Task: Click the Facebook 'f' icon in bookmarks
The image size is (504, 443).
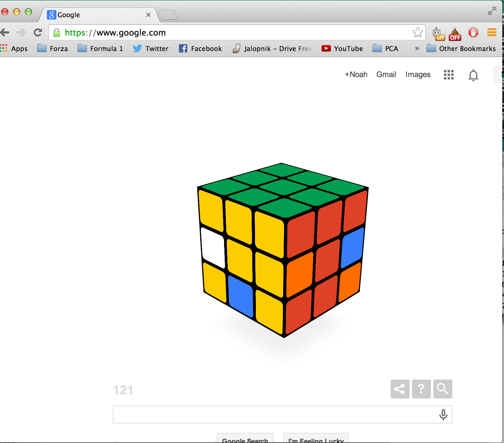Action: 183,48
